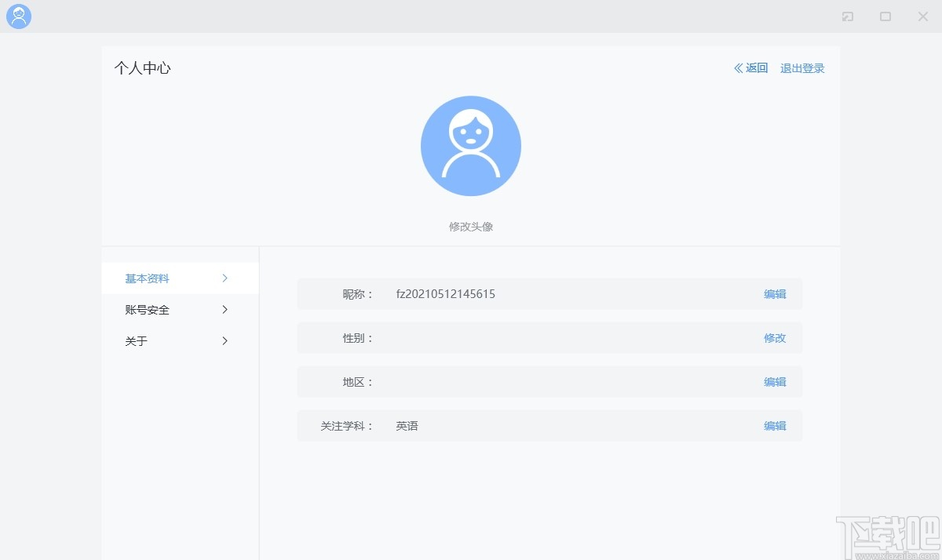Click 修改 to change gender
The width and height of the screenshot is (942, 560).
point(774,338)
